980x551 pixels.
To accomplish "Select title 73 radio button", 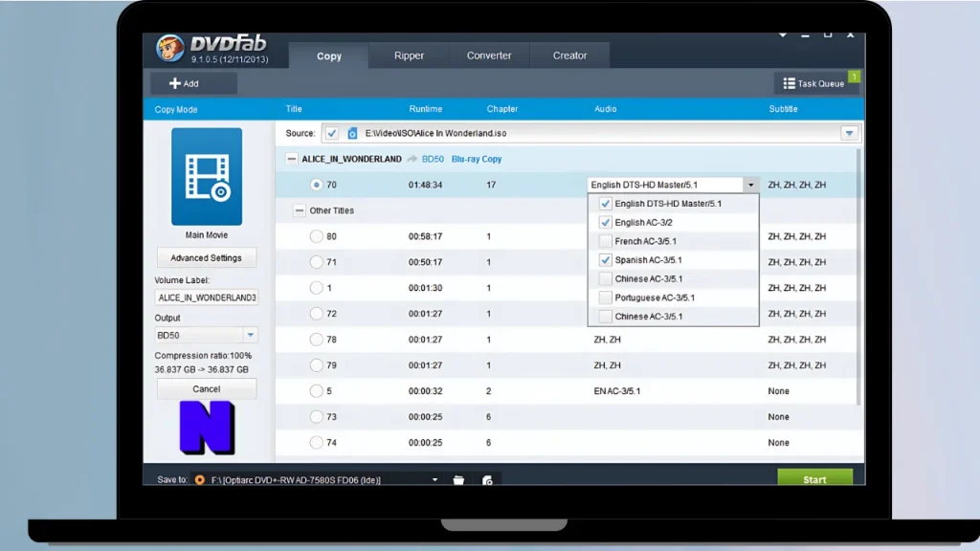I will [316, 417].
